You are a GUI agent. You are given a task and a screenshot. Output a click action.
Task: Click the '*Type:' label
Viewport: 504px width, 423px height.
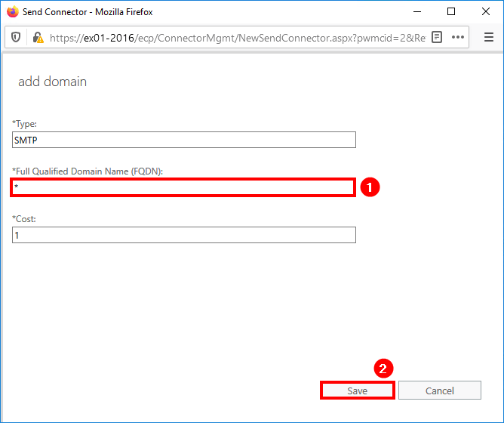(x=24, y=124)
